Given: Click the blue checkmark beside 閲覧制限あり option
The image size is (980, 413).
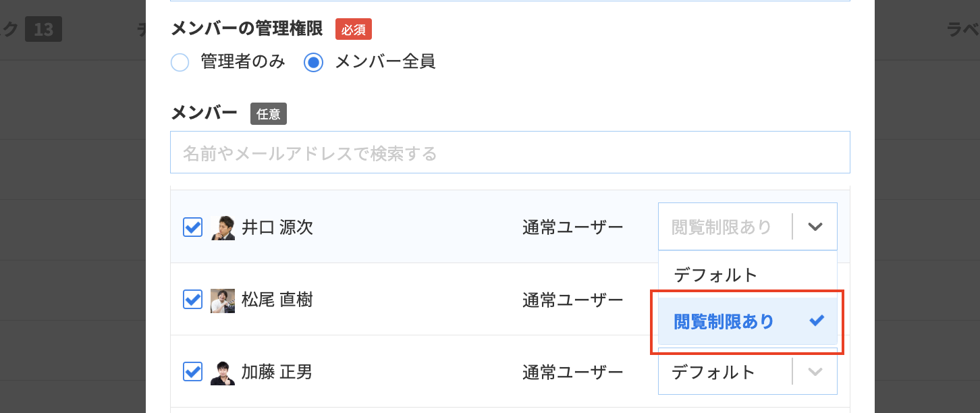Looking at the screenshot, I should [x=817, y=321].
